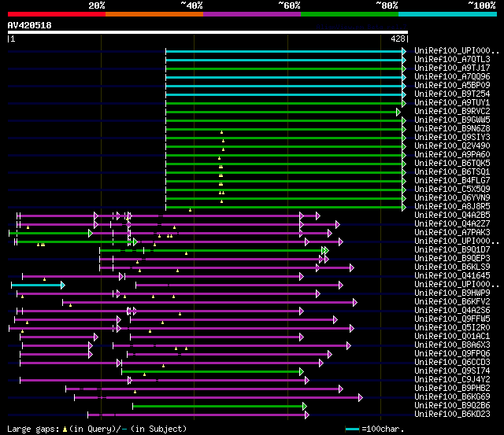Choose the UniRef100_Q4A2Z7 hit label
This screenshot has width=504, height=435.
pyautogui.click(x=452, y=224)
